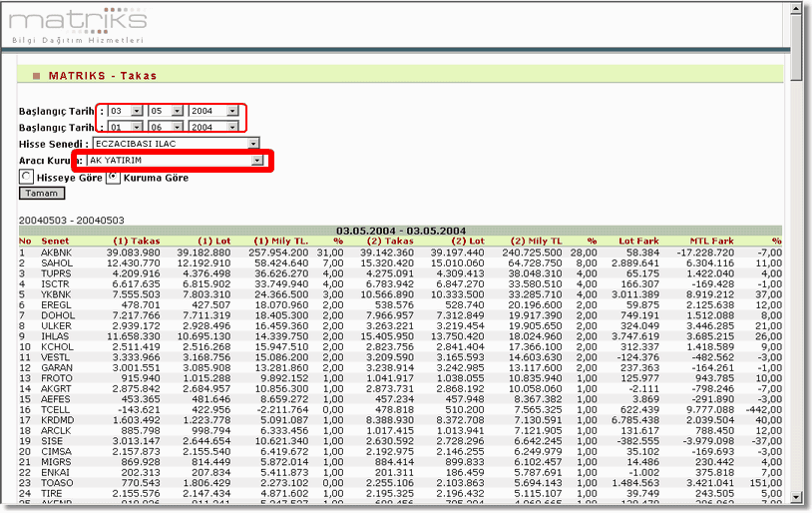Click the AEFES row symbol
The height and width of the screenshot is (513, 812).
(56, 399)
